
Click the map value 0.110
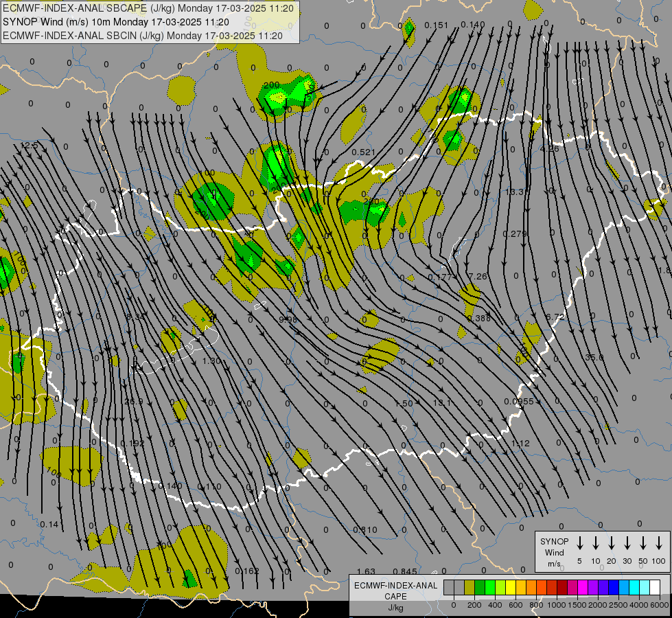(209, 487)
